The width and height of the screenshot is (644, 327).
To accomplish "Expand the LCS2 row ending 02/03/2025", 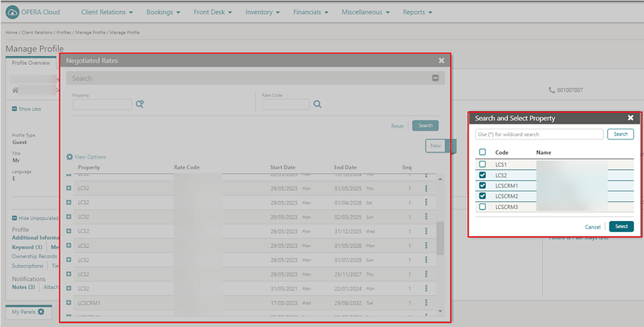I will 68,217.
